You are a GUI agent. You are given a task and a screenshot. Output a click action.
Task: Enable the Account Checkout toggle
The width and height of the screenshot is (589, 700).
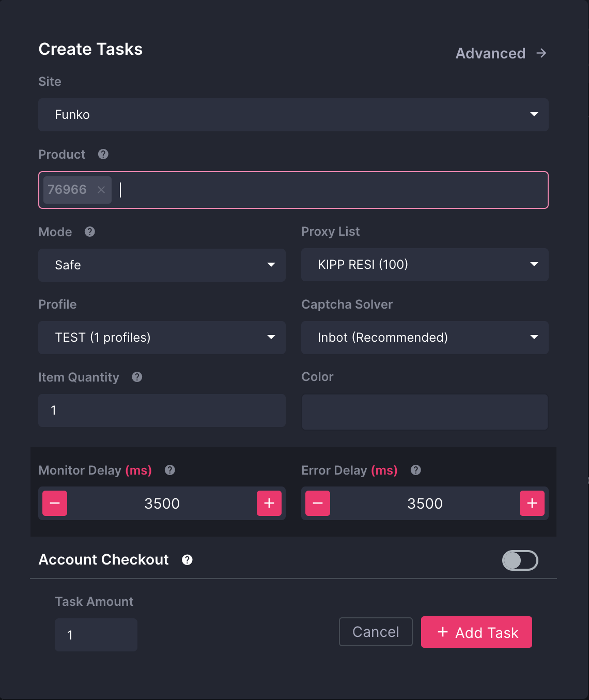(520, 560)
